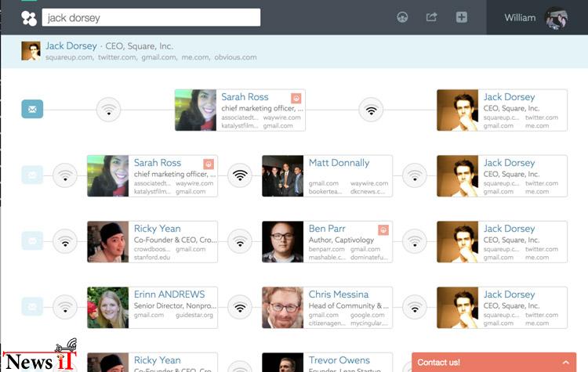Screen dimensions: 588x372
Task: Click signal icon left of Erinn ANDREWS
Action: [x=65, y=308]
